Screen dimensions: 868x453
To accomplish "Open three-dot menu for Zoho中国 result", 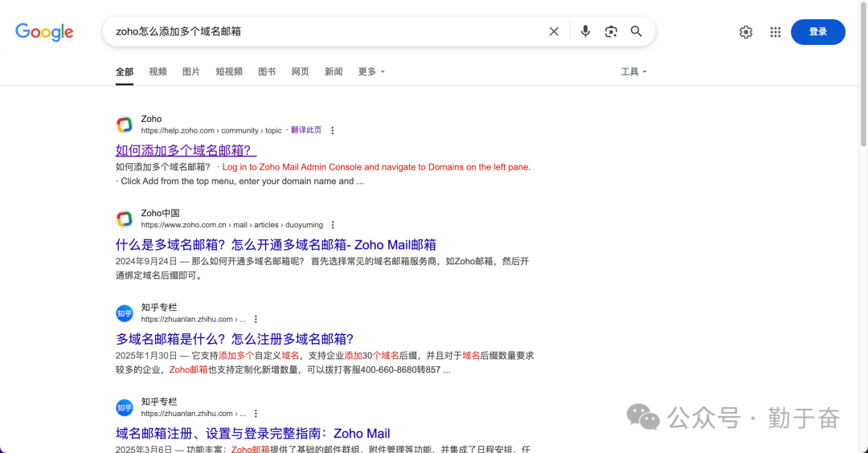I will point(333,225).
